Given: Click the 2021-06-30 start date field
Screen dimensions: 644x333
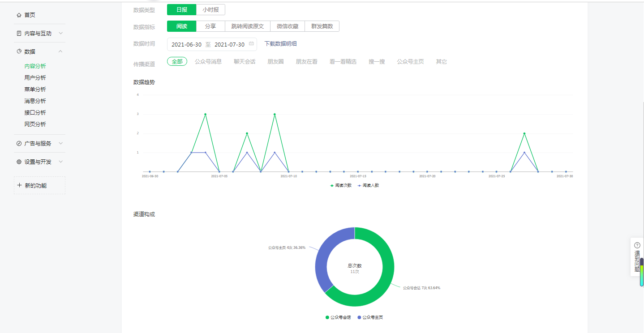Looking at the screenshot, I should click(x=186, y=45).
